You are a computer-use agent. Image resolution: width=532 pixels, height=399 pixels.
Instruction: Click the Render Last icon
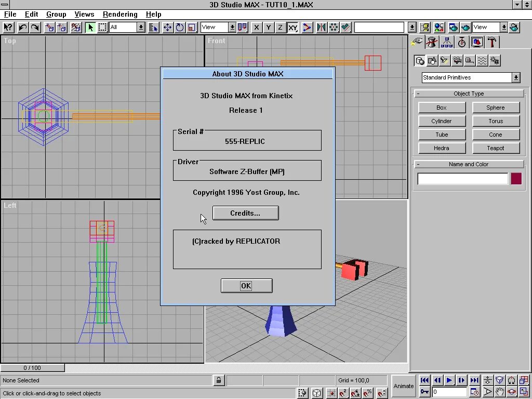(514, 27)
